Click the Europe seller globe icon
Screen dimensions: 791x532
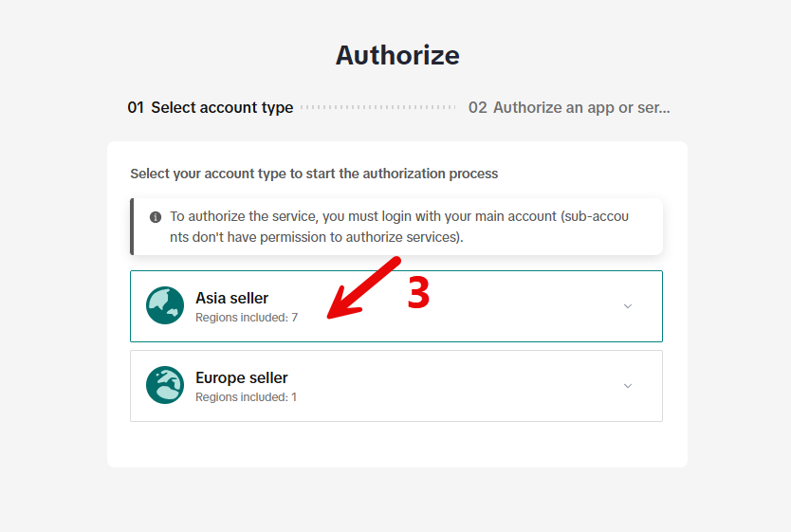point(165,385)
